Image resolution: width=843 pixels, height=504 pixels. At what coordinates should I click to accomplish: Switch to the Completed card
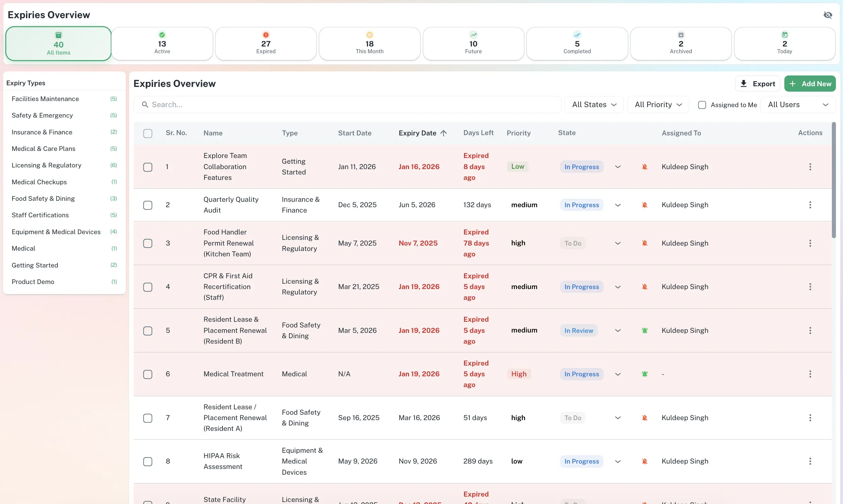coord(577,44)
